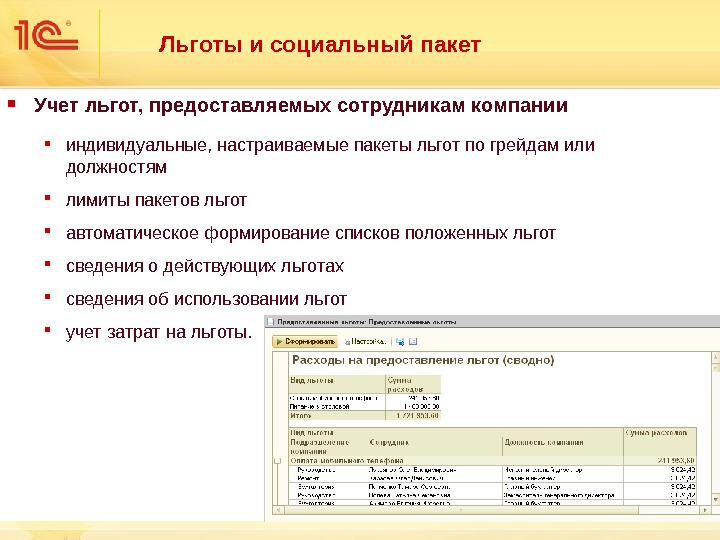Click the horizontal scrollbar right arrow
Image resolution: width=720 pixels, height=540 pixels.
pos(706,510)
